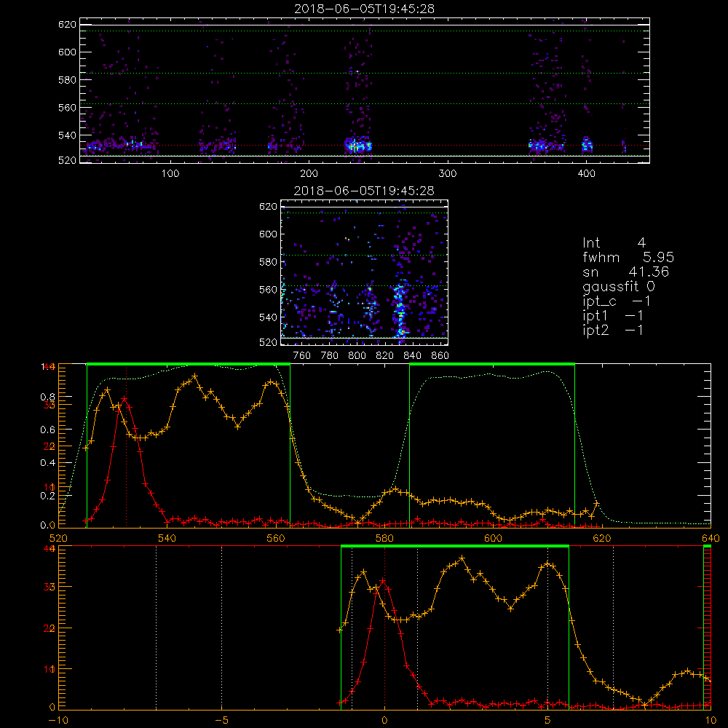
Task: Click x-axis label 860 on middle plot
Action: coord(440,356)
